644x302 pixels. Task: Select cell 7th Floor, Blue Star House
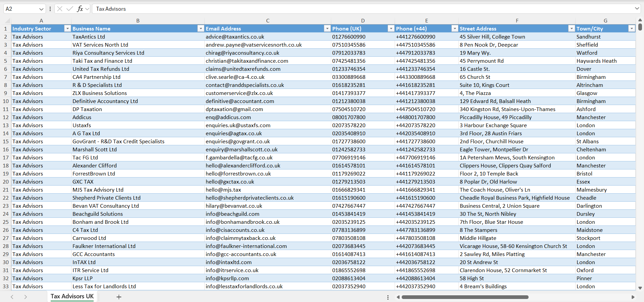pos(517,222)
